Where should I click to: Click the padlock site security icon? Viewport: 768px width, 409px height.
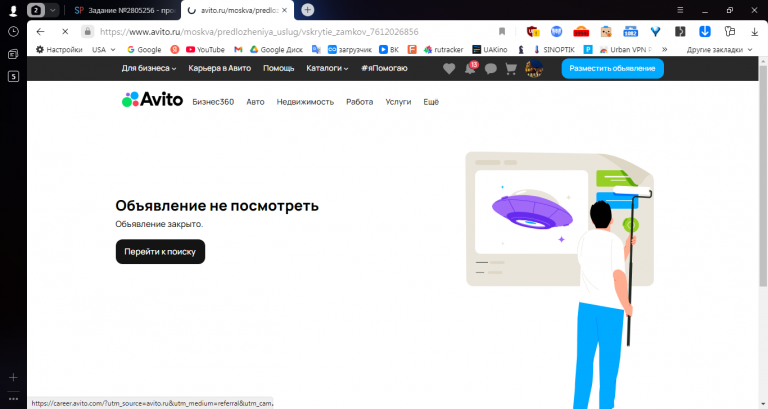(x=87, y=31)
